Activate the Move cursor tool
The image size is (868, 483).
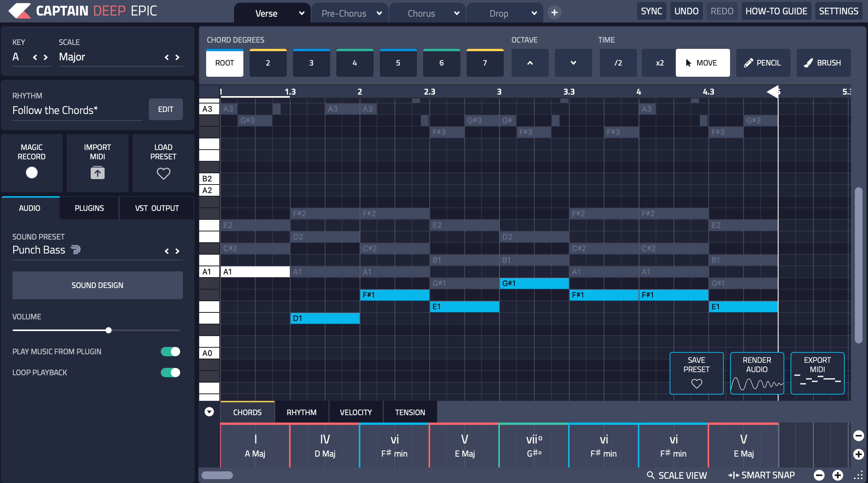pos(703,62)
